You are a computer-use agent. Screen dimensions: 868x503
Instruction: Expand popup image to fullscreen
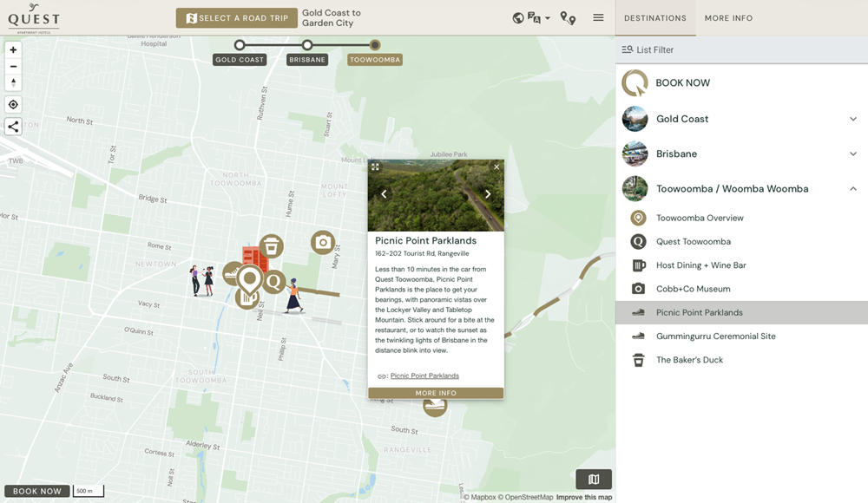375,167
